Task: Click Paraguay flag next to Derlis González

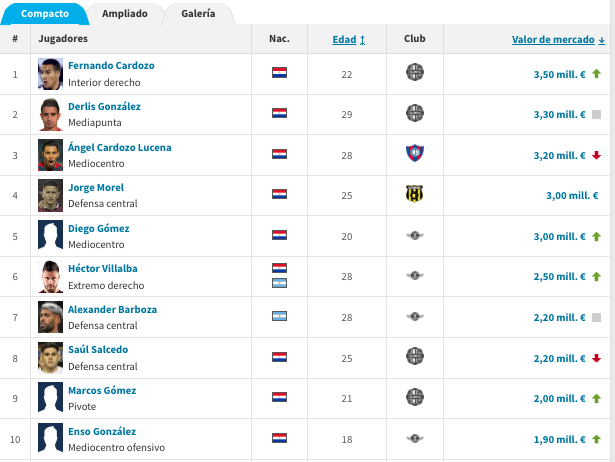Action: (280, 114)
